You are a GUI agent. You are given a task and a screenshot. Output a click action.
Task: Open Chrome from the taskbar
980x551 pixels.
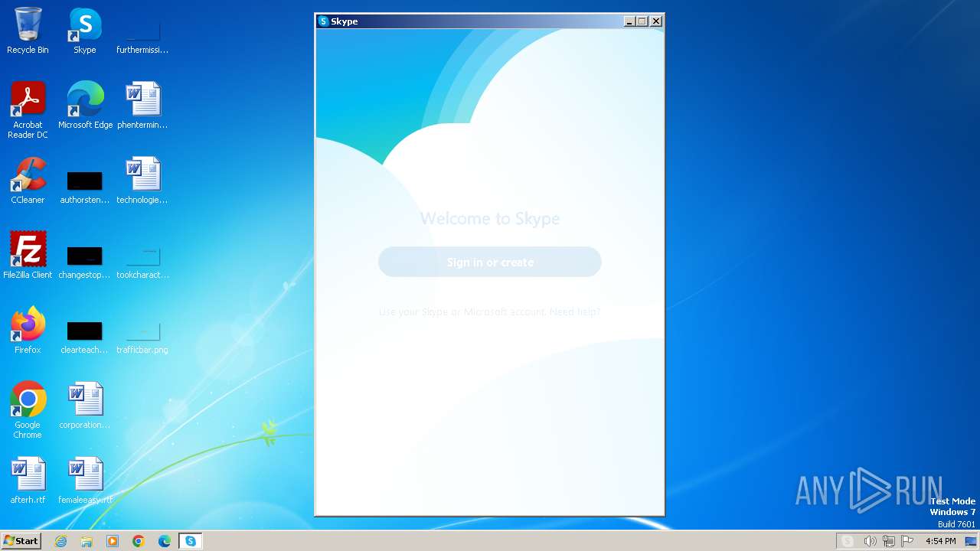139,541
